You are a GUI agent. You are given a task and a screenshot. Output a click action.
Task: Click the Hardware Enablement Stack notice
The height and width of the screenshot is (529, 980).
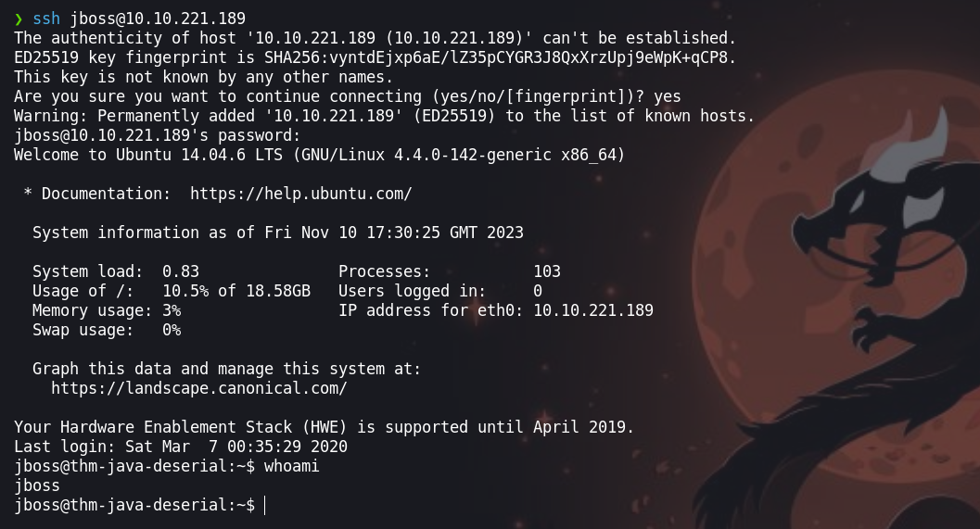pyautogui.click(x=325, y=427)
